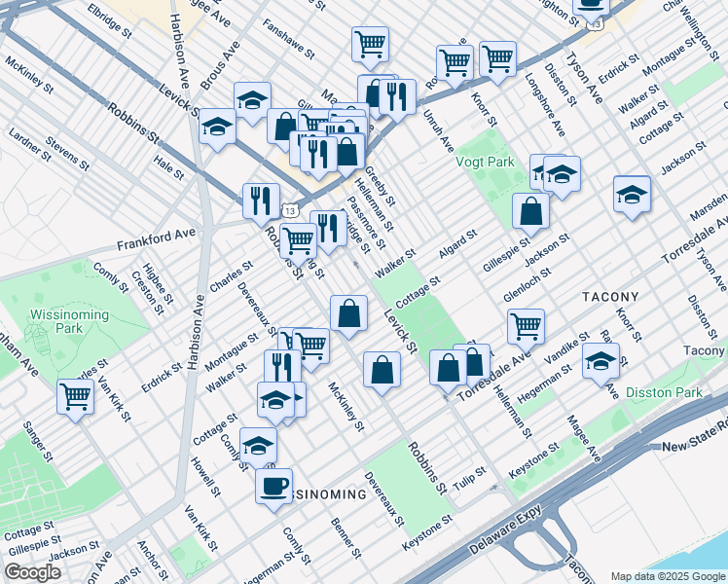Select the Unruh Ave label
The width and height of the screenshot is (728, 584).
pos(438,131)
